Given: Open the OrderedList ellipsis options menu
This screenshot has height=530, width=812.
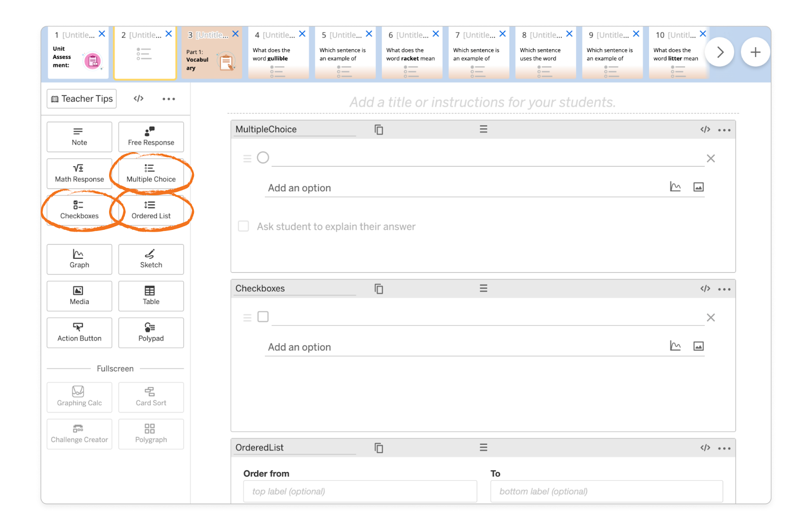Looking at the screenshot, I should (724, 447).
